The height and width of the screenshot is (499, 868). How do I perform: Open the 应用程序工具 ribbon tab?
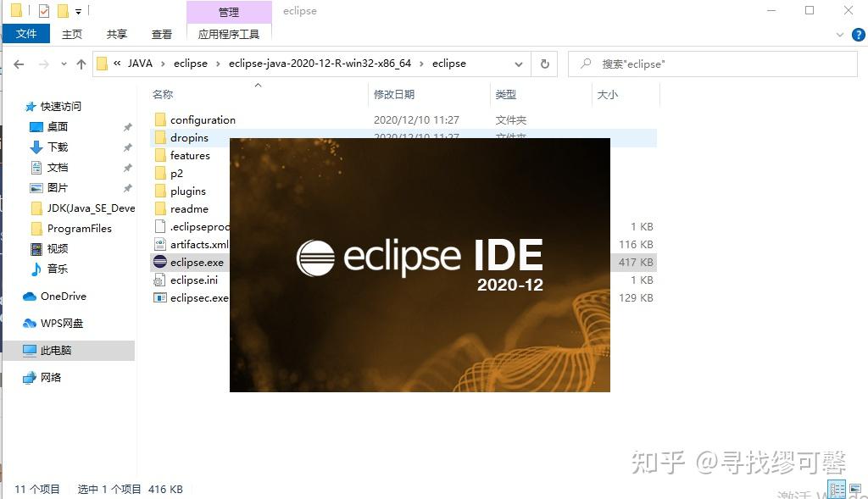tap(229, 34)
